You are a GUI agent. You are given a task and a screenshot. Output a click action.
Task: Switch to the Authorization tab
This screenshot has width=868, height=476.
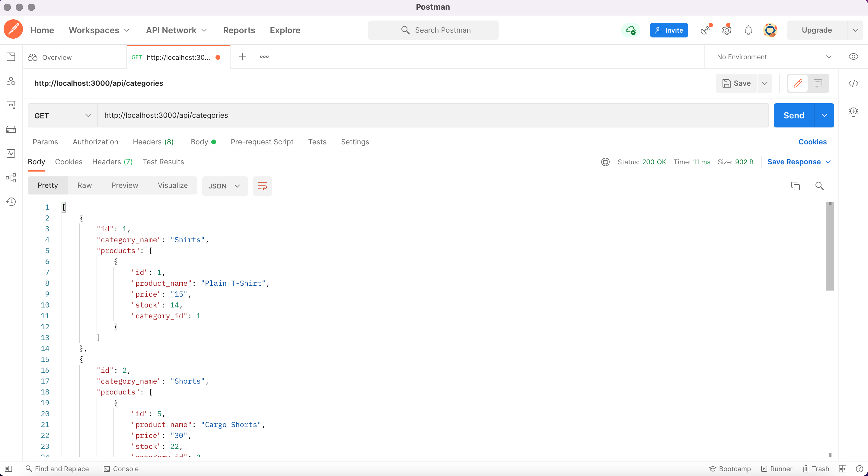pos(95,142)
